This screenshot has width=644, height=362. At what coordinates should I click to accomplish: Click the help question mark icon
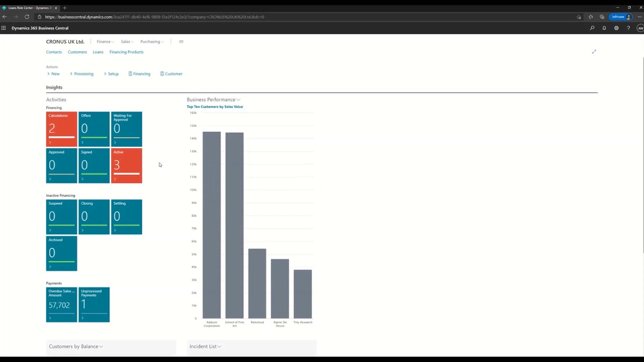click(628, 28)
